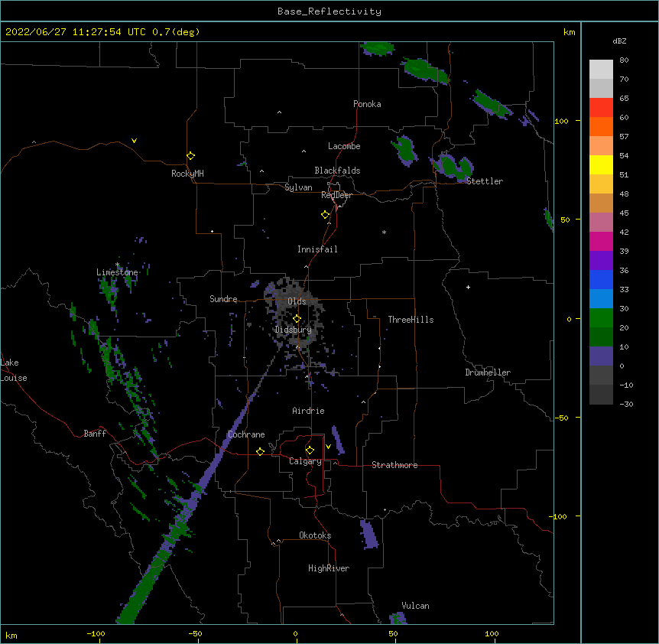This screenshot has width=659, height=644.
Task: Select the Stettler label
Action: pyautogui.click(x=484, y=181)
